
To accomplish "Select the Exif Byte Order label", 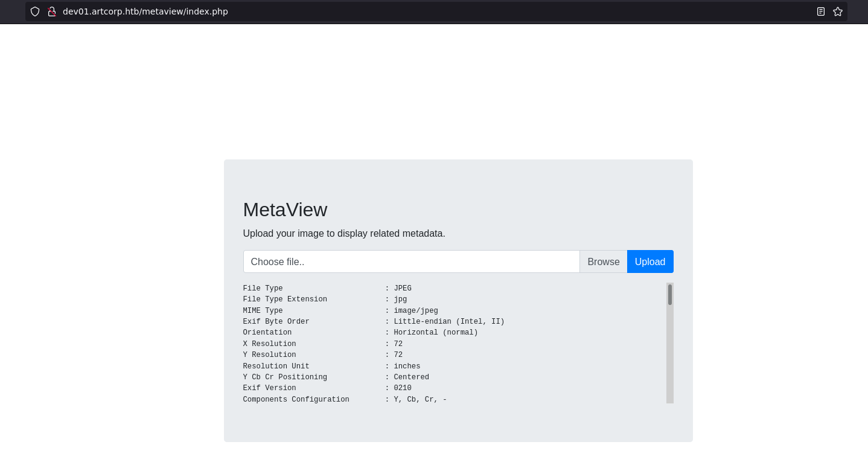I will point(276,322).
